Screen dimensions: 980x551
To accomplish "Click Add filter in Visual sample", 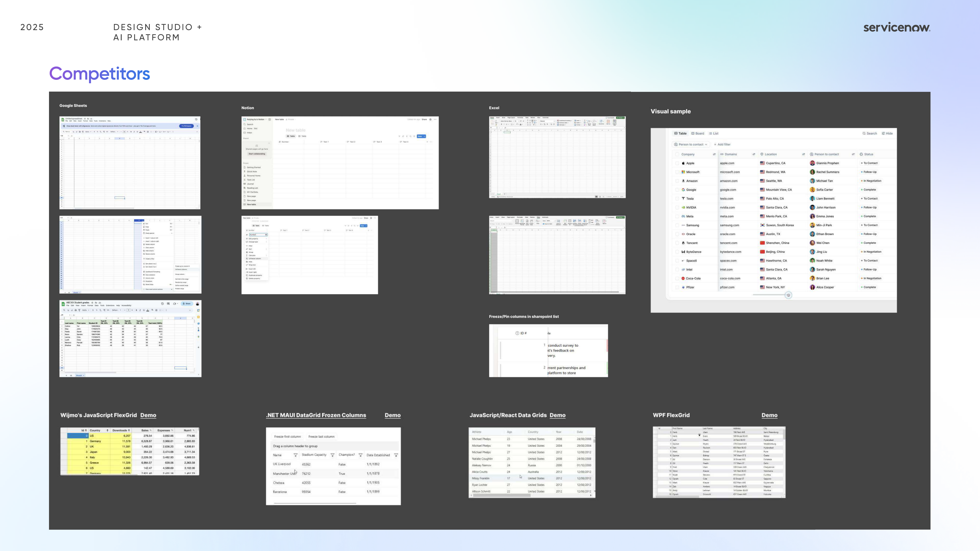I will click(x=722, y=144).
